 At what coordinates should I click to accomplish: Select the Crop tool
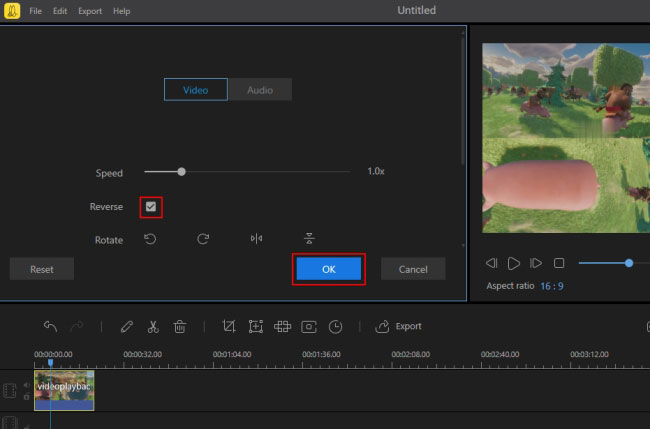tap(229, 327)
